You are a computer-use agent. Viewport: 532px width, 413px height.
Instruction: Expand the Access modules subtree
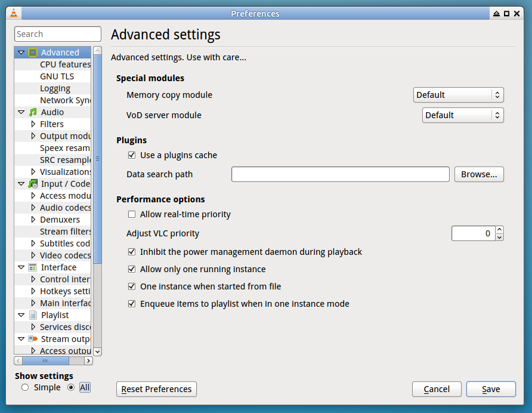tap(33, 196)
